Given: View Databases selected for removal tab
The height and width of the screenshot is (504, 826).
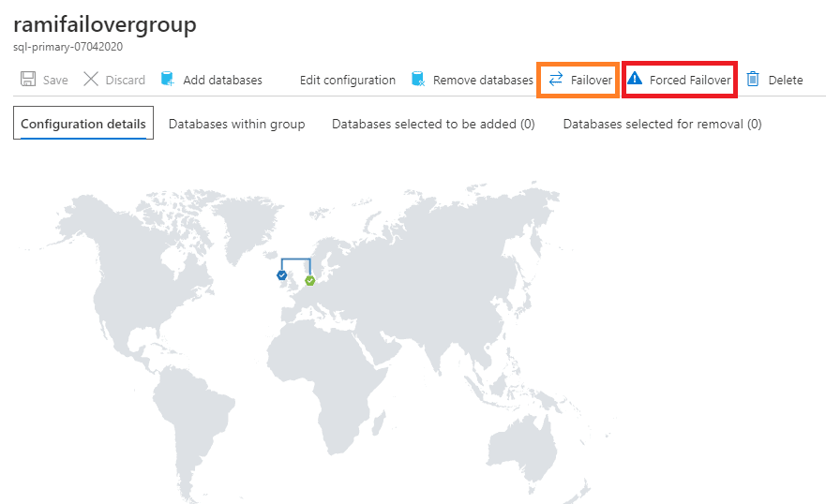Looking at the screenshot, I should (x=662, y=124).
